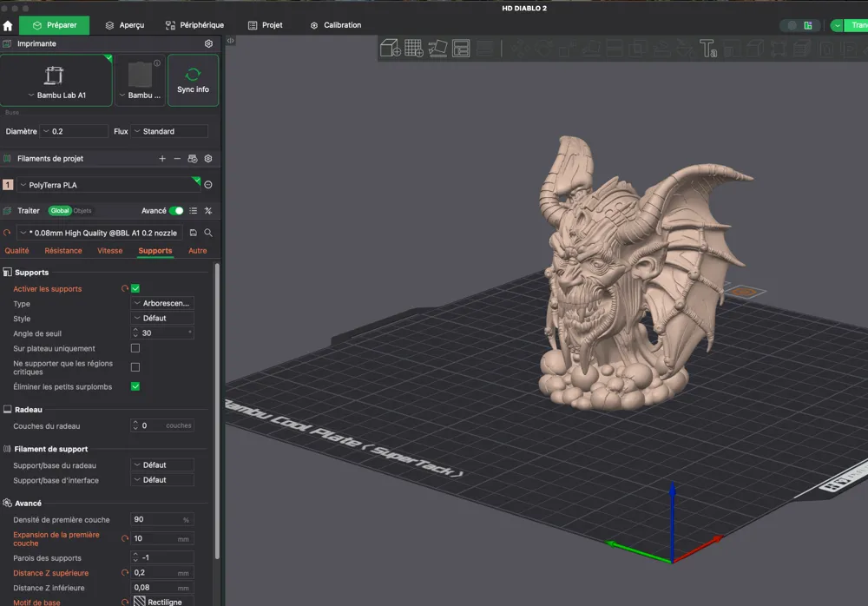This screenshot has height=606, width=868.
Task: Click the Arrange all objects icon
Action: (461, 49)
